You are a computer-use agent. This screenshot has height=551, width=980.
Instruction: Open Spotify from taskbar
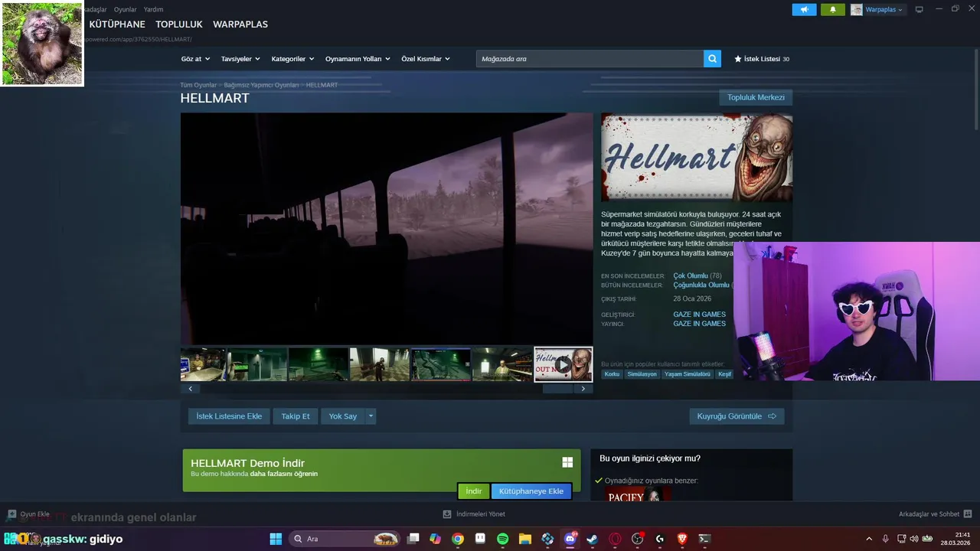click(x=503, y=539)
